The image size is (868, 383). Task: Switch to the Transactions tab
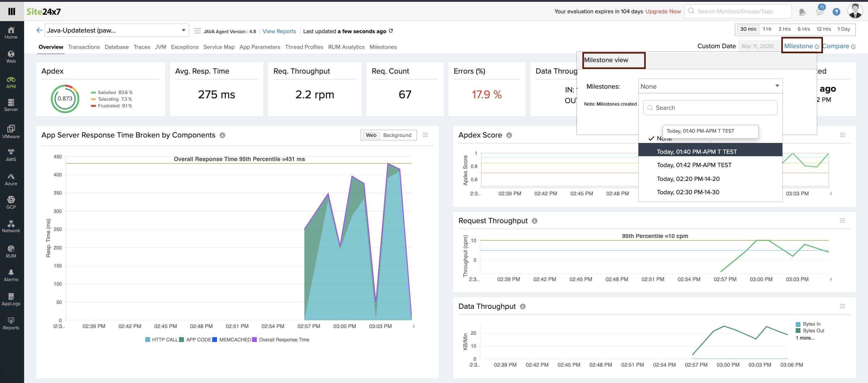coord(83,47)
